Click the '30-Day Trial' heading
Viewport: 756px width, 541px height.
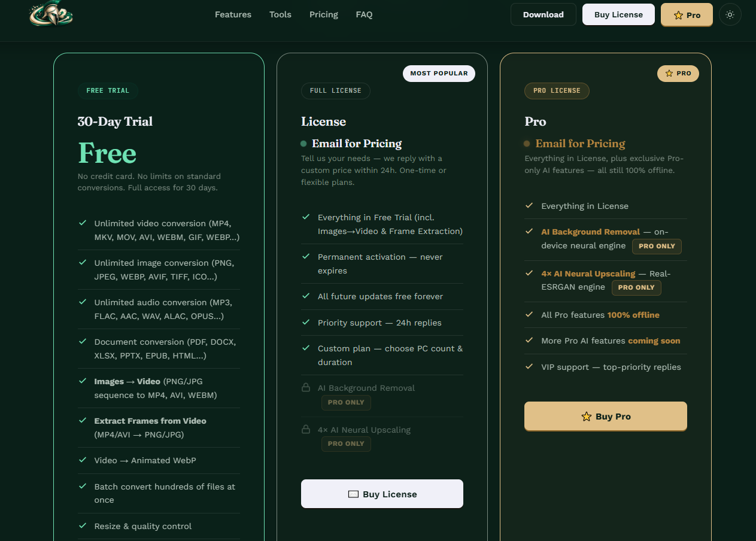tap(115, 121)
